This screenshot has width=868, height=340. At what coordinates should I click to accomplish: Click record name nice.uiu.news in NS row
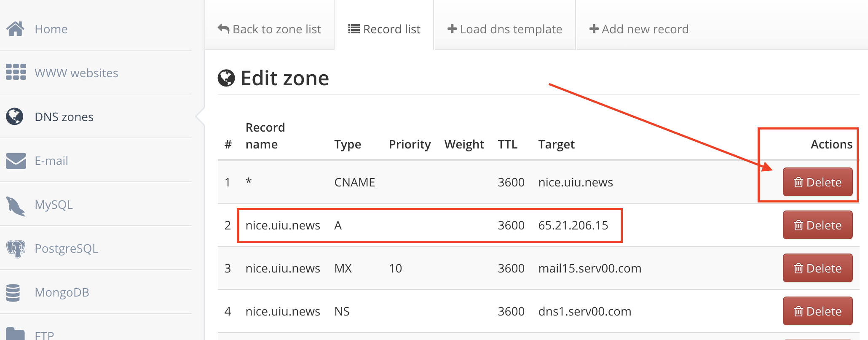(x=283, y=311)
